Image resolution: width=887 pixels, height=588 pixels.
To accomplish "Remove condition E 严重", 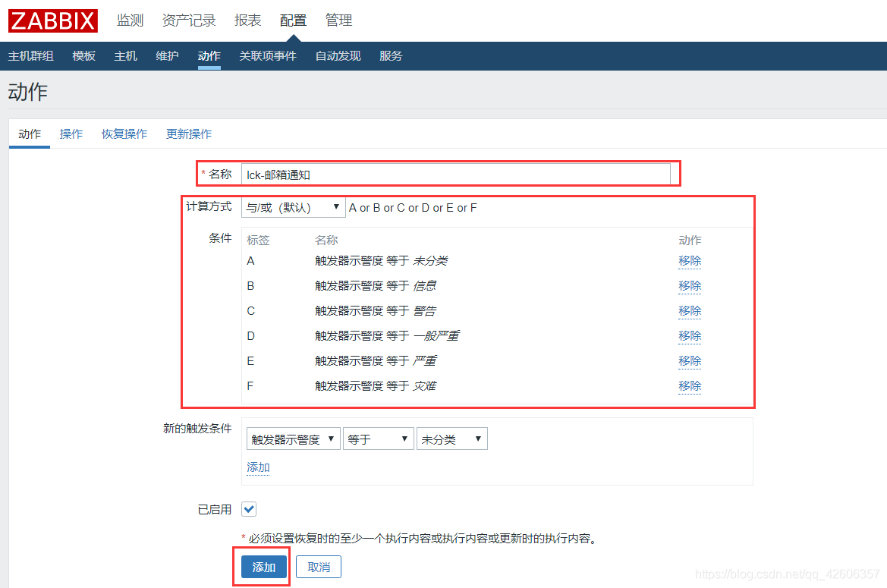I will point(690,360).
